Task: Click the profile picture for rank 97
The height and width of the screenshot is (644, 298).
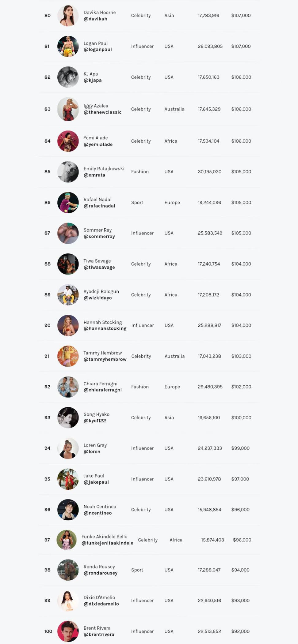Action: point(67,540)
